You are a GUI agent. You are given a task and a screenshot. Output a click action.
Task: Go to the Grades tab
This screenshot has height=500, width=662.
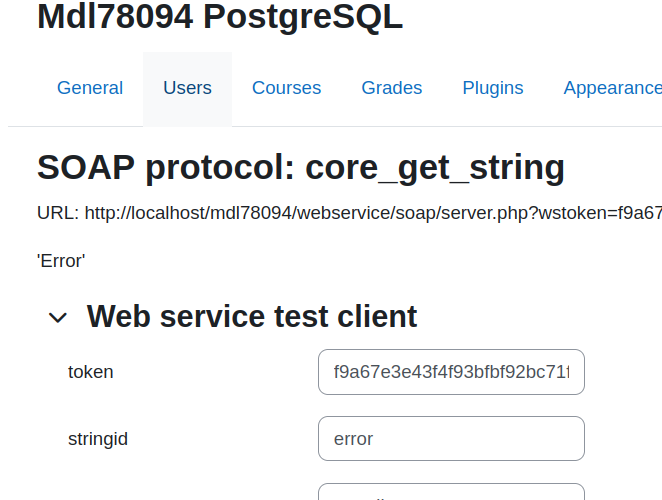point(392,88)
